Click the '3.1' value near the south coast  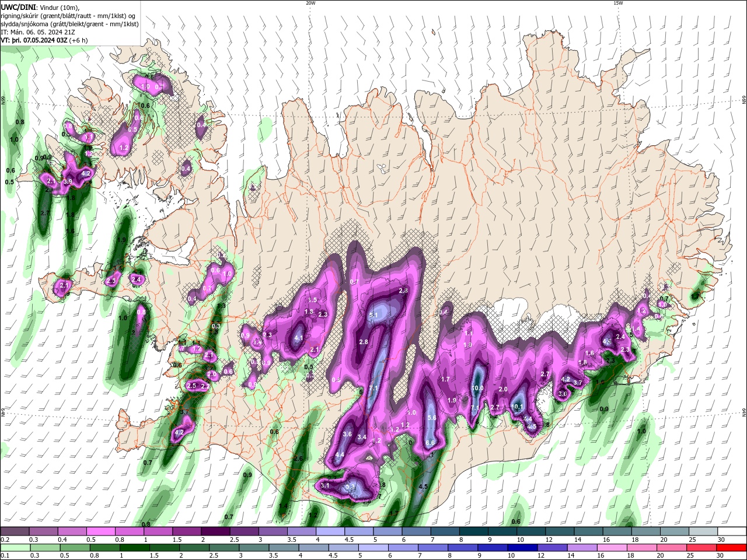[326, 485]
